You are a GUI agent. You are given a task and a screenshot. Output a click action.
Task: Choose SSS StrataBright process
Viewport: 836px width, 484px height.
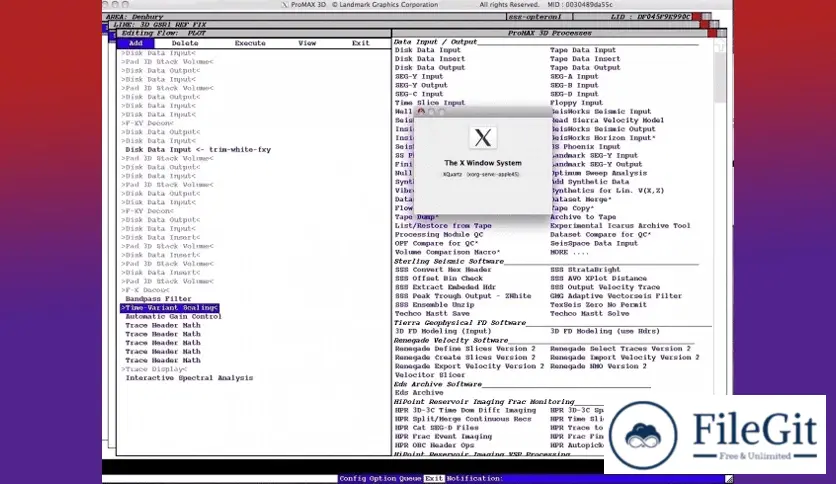coord(585,270)
